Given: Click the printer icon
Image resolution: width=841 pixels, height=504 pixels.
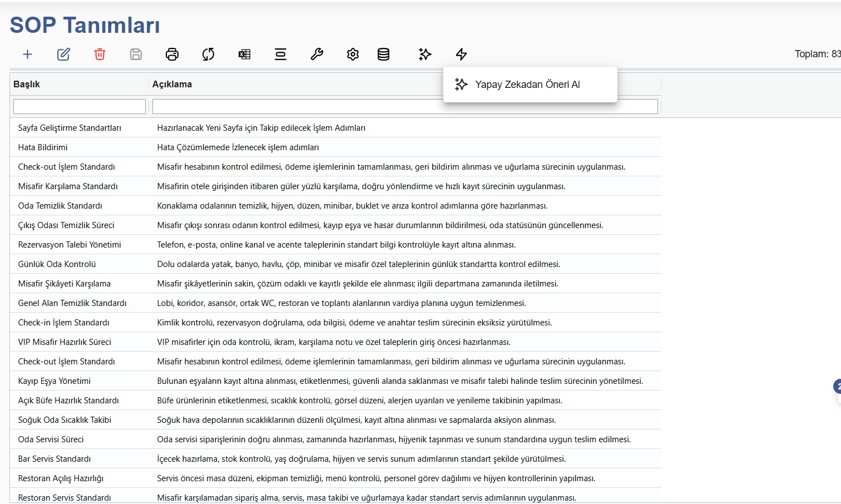Looking at the screenshot, I should pyautogui.click(x=172, y=54).
